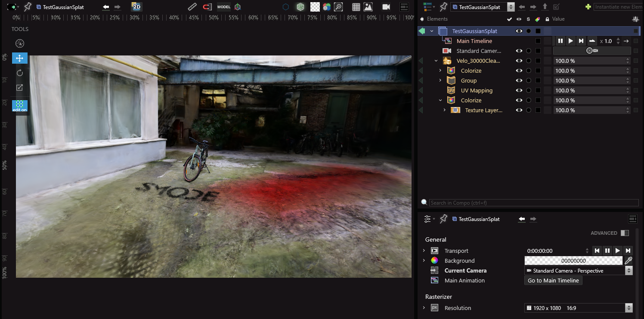Click the video camera icon in toolbar
The image size is (644, 319).
(386, 7)
